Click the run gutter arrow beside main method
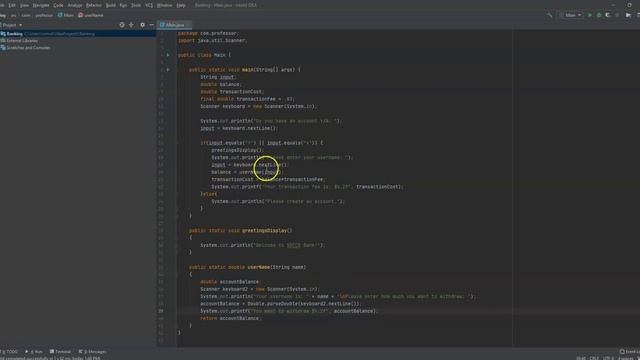 [x=168, y=69]
